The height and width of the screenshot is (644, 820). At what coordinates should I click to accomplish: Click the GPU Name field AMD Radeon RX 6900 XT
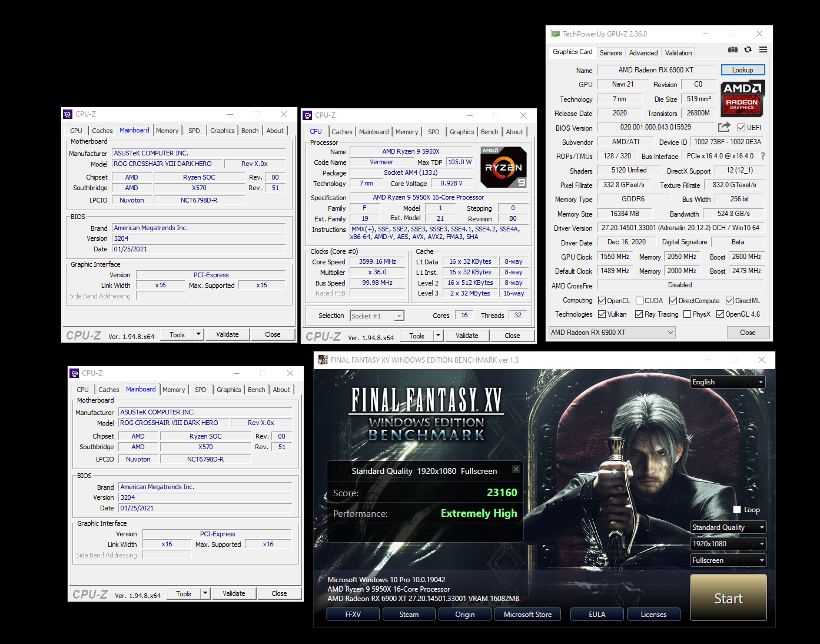coord(656,70)
